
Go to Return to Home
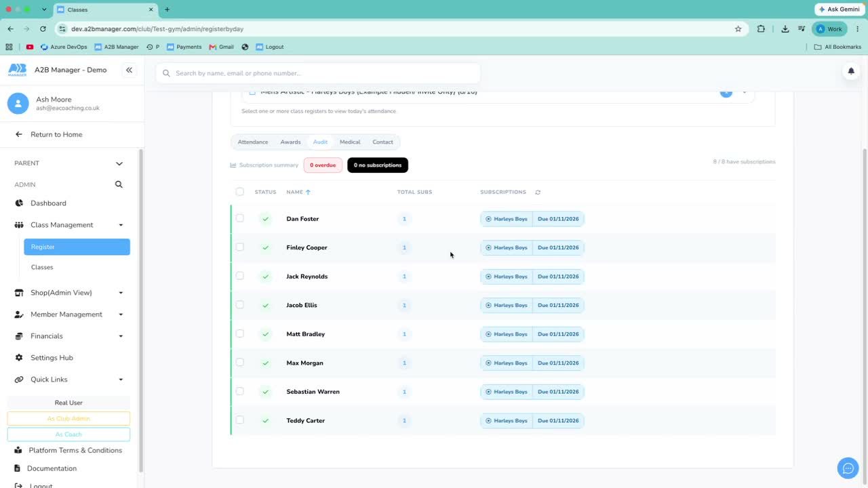56,134
